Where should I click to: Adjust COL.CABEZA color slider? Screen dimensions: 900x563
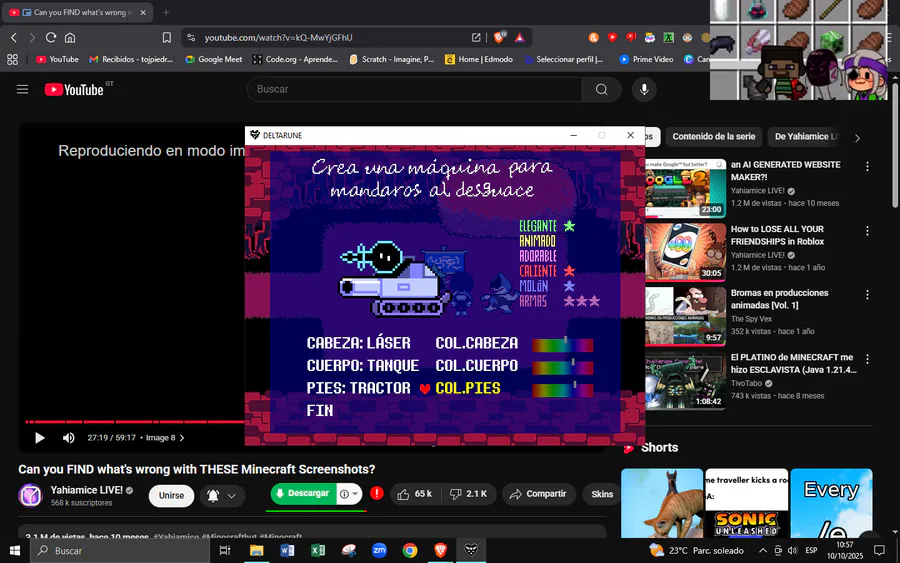click(x=562, y=344)
